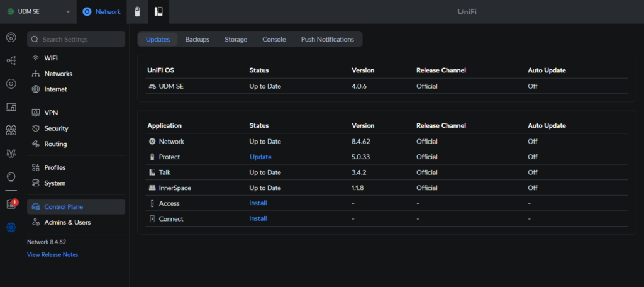
Task: Click Off auto update for the Network row
Action: point(533,142)
